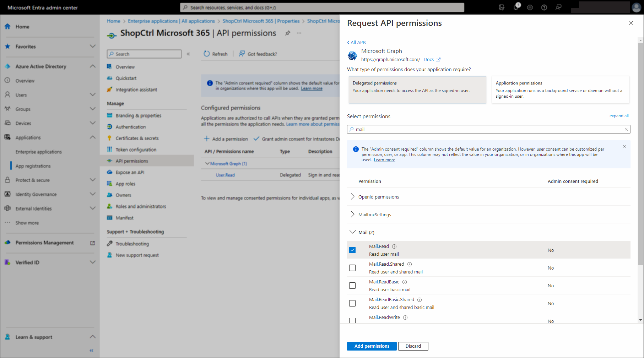This screenshot has height=358, width=644.
Task: Open Authentication in the Manage menu
Action: click(x=130, y=127)
